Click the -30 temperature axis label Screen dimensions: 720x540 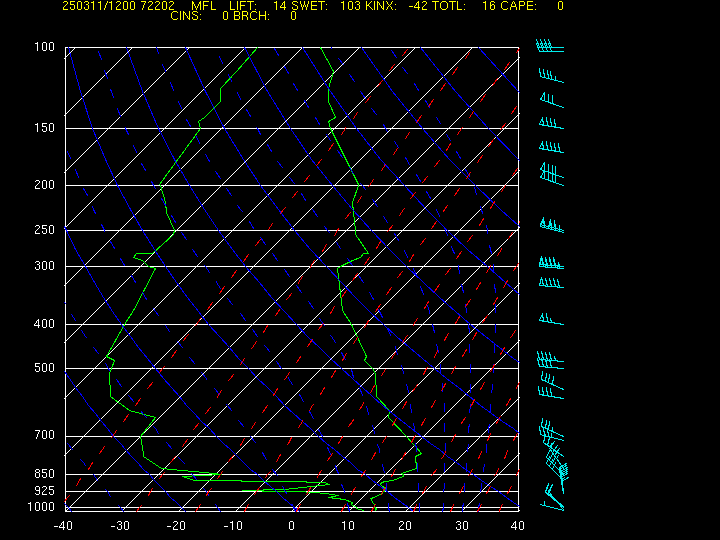pyautogui.click(x=120, y=526)
